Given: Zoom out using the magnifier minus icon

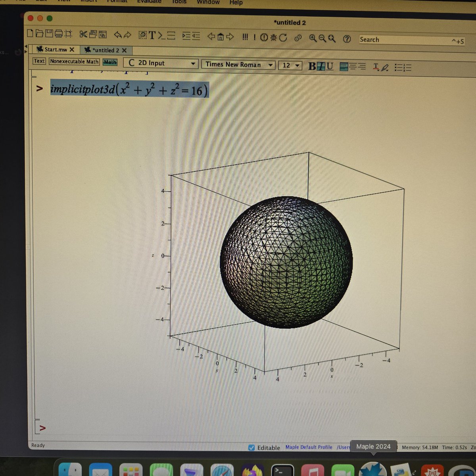Looking at the screenshot, I should click(322, 38).
